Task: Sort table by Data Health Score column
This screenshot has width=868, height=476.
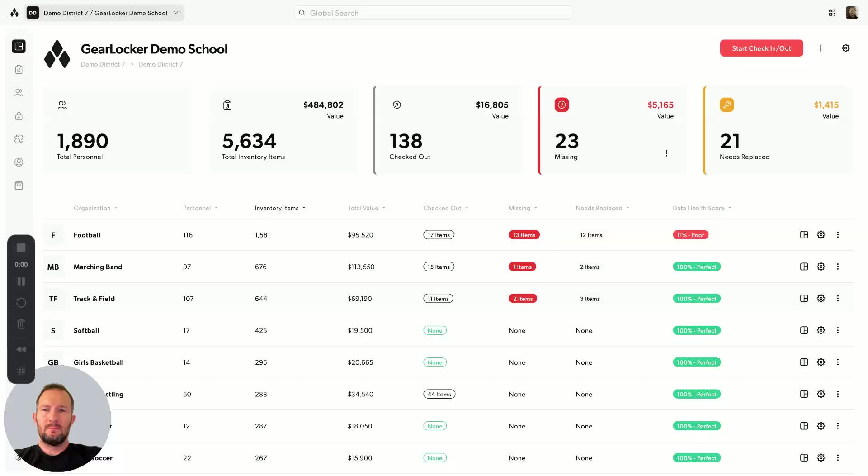Action: coord(702,208)
